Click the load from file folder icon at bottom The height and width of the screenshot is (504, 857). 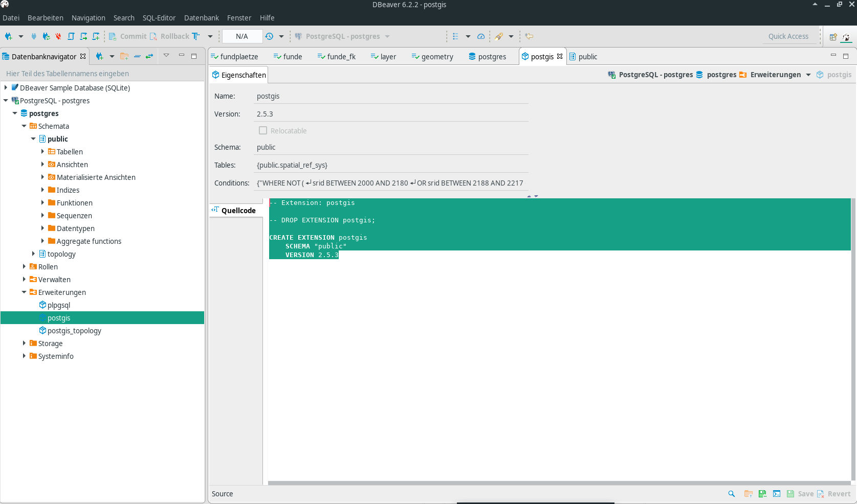pos(748,494)
